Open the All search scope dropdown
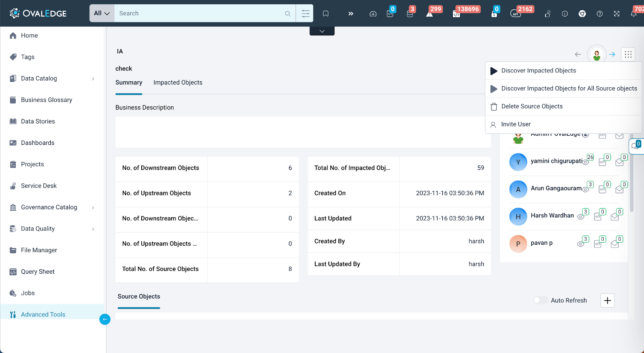This screenshot has height=353, width=644. [x=102, y=13]
